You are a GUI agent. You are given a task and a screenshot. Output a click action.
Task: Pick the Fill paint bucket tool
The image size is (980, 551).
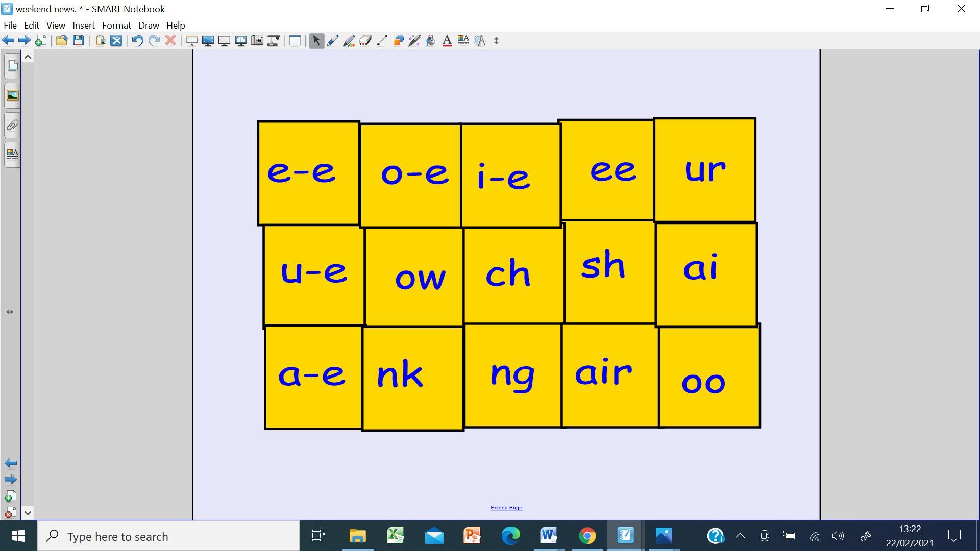pyautogui.click(x=431, y=41)
